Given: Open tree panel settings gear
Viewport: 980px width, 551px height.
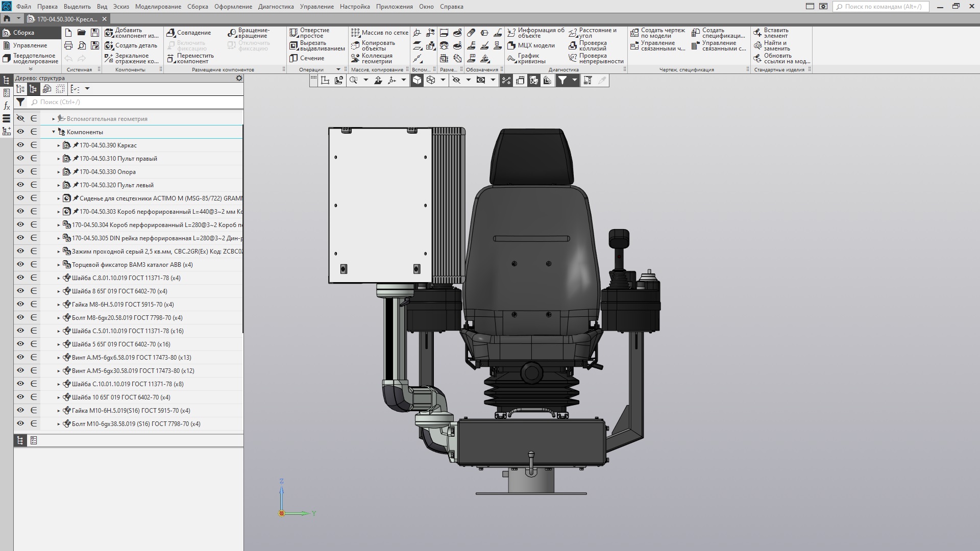Looking at the screenshot, I should (x=239, y=78).
